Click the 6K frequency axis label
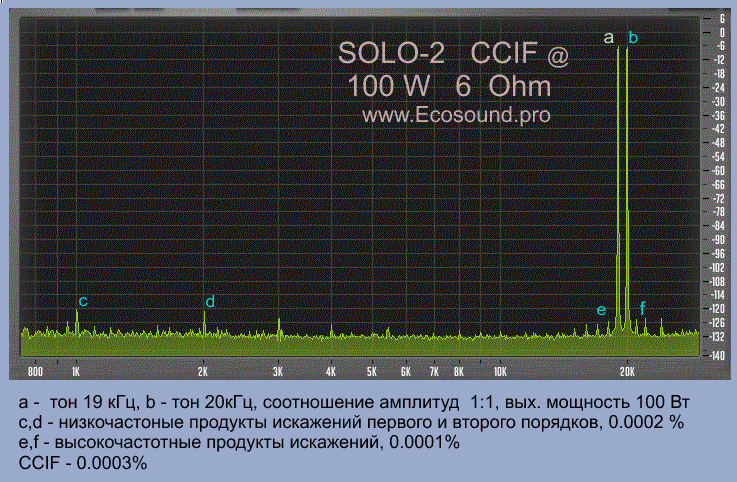 point(406,372)
